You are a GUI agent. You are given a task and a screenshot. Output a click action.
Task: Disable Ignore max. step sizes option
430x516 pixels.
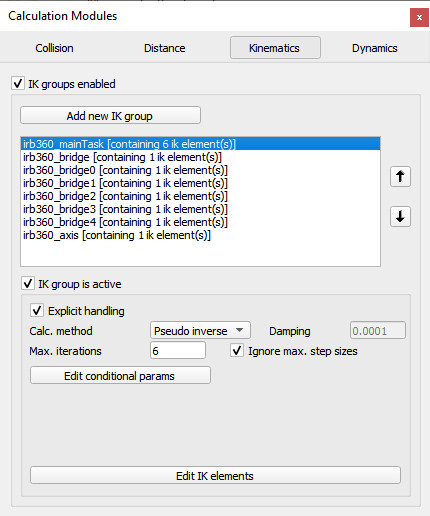pos(237,351)
